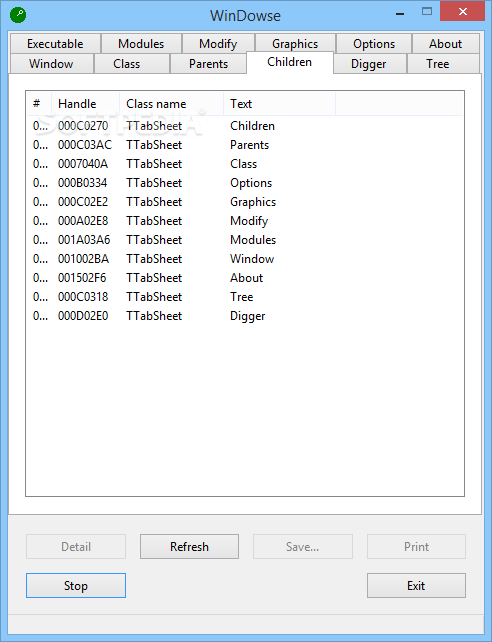
Task: Click the disabled Detail button
Action: [x=76, y=547]
